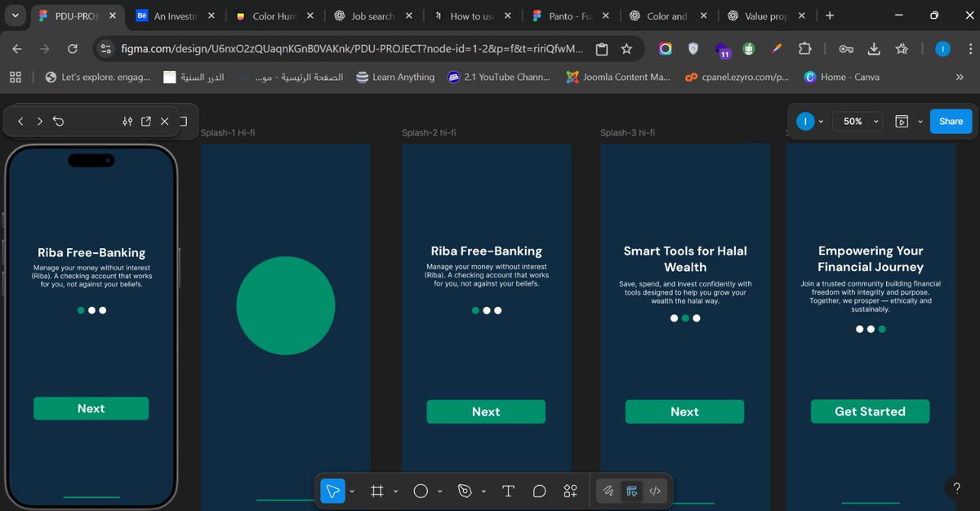Screen dimensions: 980x511
Task: Restart the prototype preview
Action: (x=59, y=121)
